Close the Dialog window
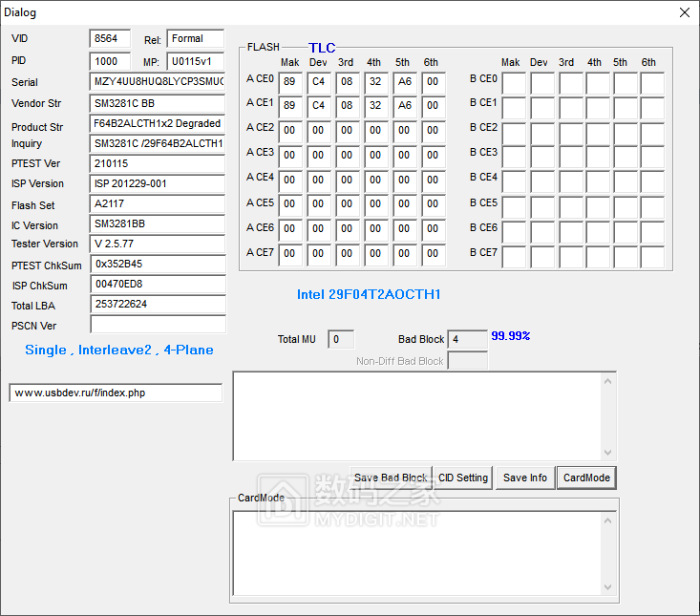Screen dimensions: 700x616 [684, 12]
